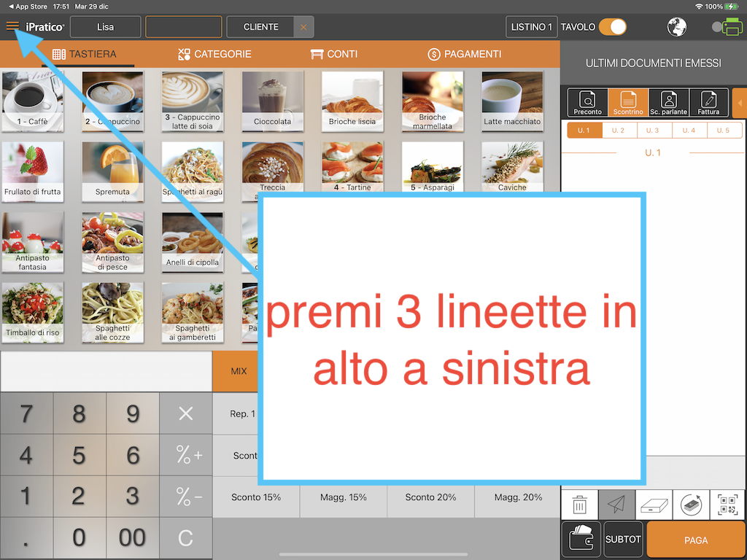
Task: Add Cioccolata product
Action: click(273, 101)
